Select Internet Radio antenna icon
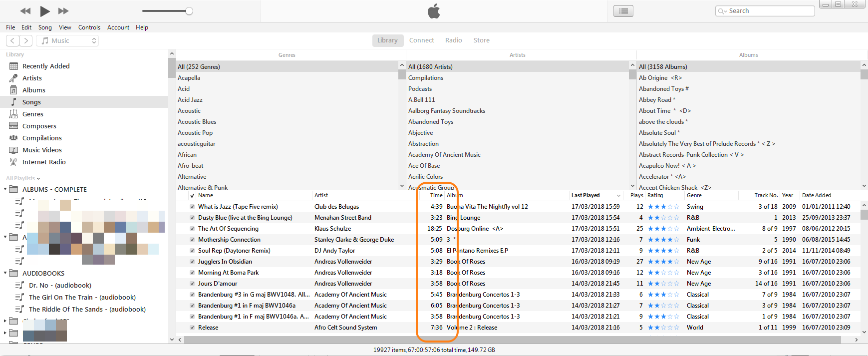Image resolution: width=868 pixels, height=356 pixels. (x=13, y=162)
